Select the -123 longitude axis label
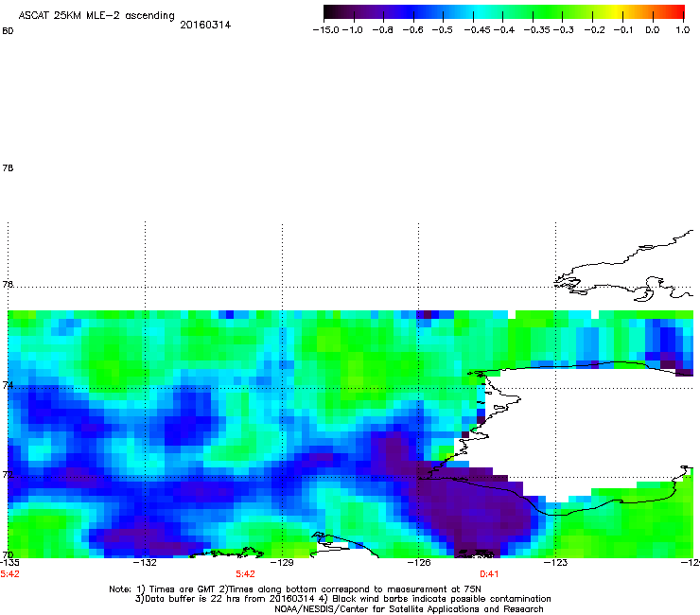 point(555,563)
